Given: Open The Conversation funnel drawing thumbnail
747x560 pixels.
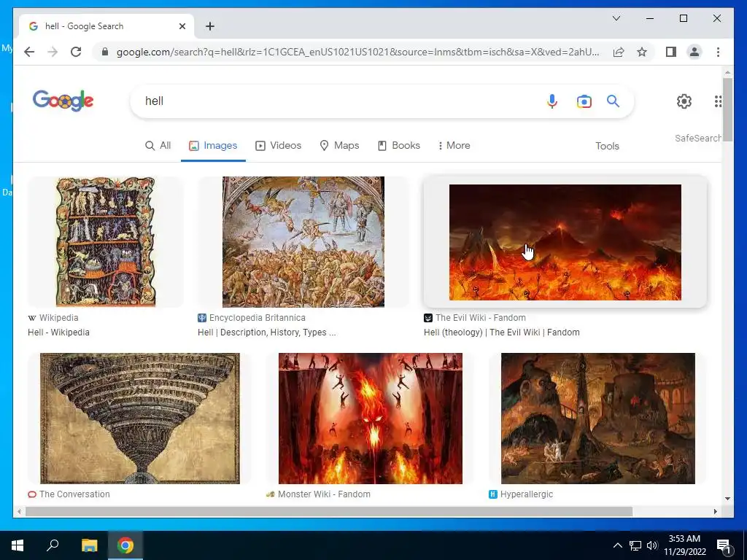Looking at the screenshot, I should pos(140,418).
